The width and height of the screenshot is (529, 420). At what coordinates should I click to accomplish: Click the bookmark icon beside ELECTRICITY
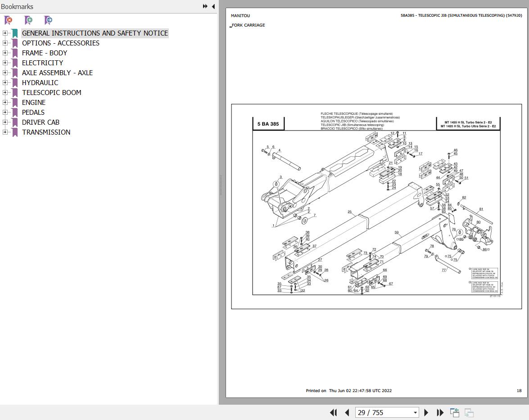pos(15,63)
